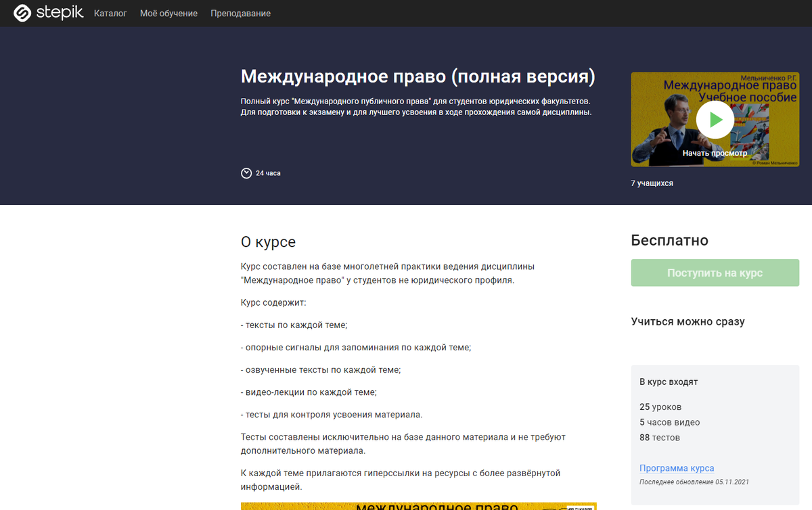This screenshot has width=812, height=510.
Task: Open the Программа курса link
Action: click(677, 468)
